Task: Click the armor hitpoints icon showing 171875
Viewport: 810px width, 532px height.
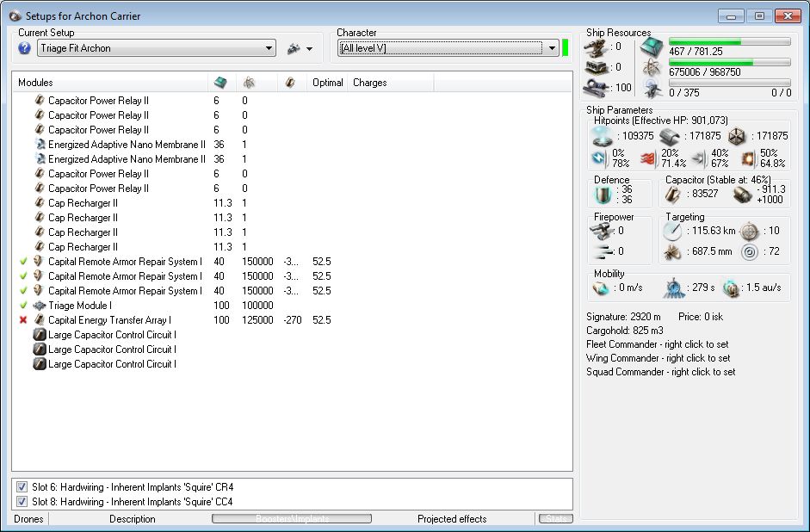Action: click(670, 136)
